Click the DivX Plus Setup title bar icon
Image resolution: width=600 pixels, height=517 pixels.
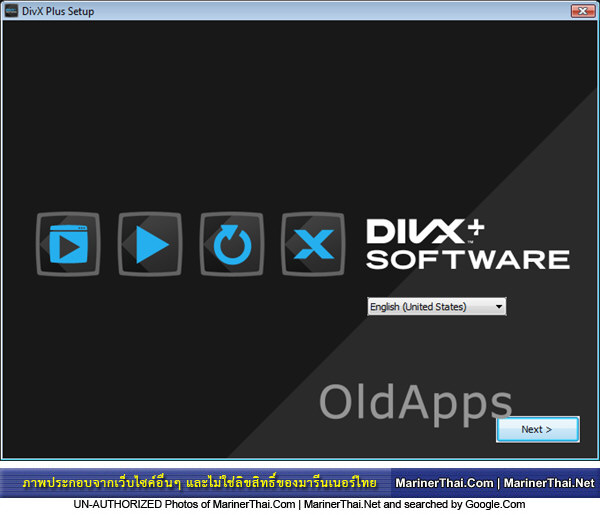pos(11,11)
